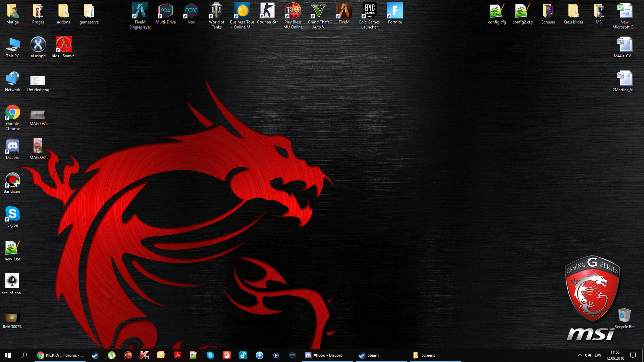This screenshot has width=644, height=362.
Task: Open the Progas folder
Action: pos(38,14)
